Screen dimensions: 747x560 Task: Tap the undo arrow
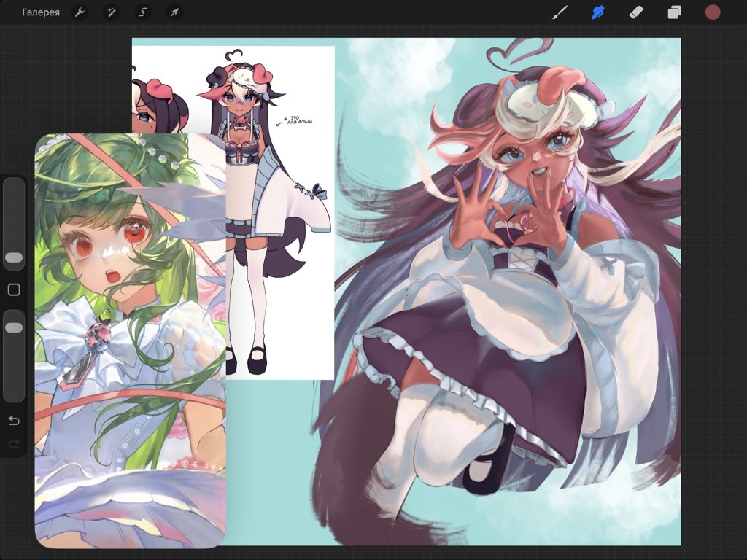14,421
